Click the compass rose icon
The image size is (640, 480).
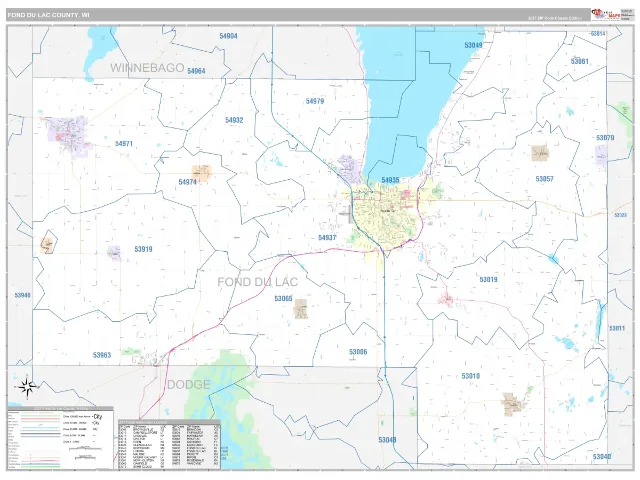(27, 386)
